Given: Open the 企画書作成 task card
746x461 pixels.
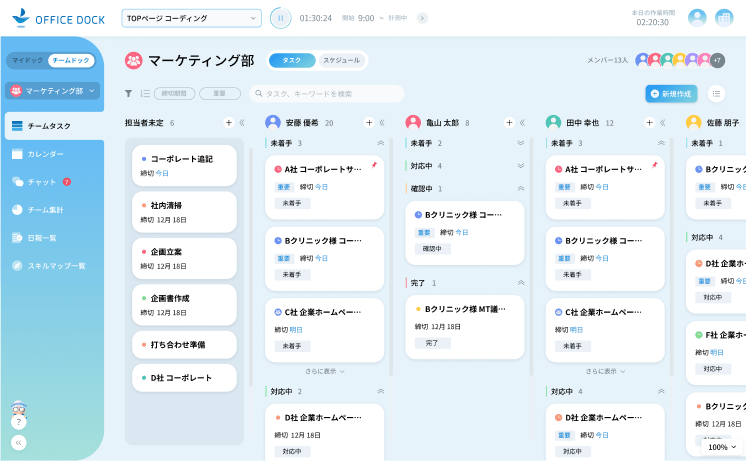Looking at the screenshot, I should point(185,305).
